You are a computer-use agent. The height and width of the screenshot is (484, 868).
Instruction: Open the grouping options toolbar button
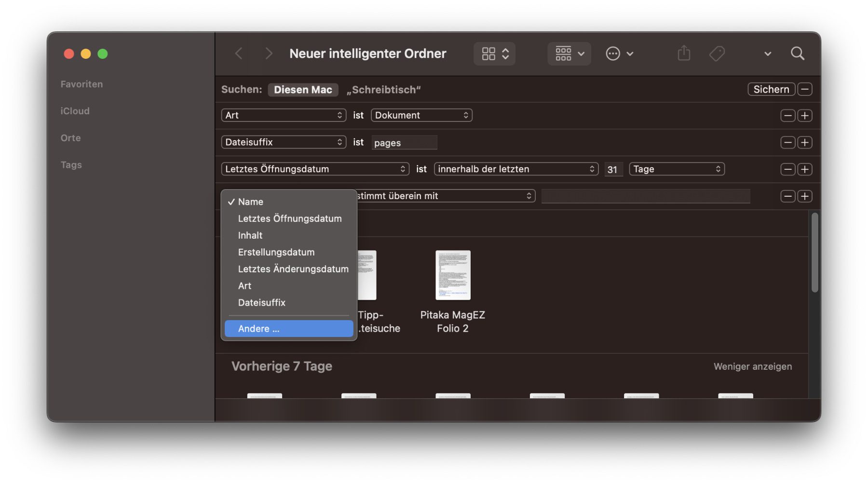(x=569, y=54)
